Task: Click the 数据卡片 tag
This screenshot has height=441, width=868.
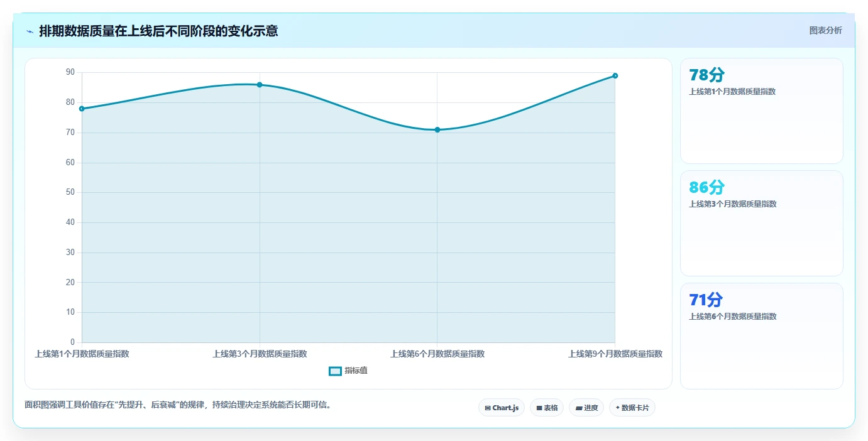Action: 632,408
